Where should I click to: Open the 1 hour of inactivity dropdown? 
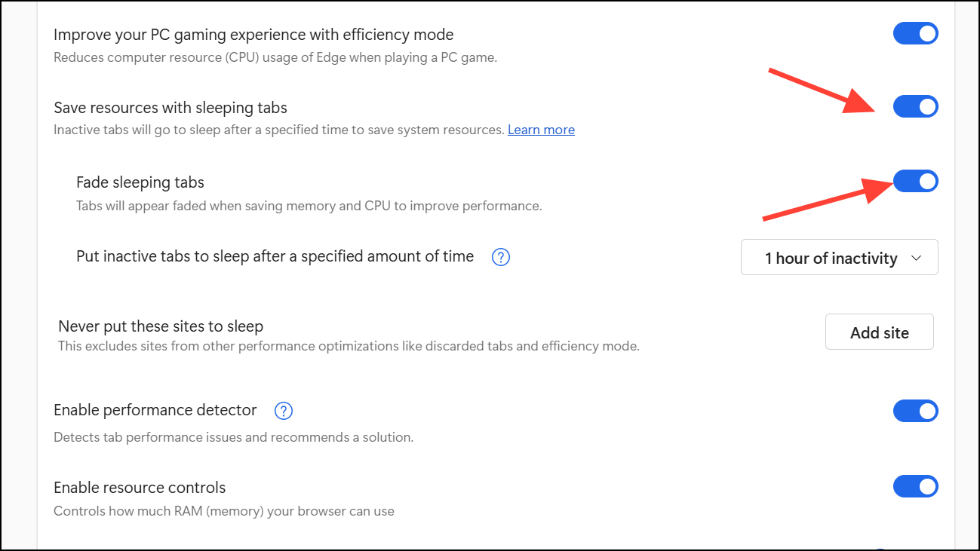coord(839,258)
